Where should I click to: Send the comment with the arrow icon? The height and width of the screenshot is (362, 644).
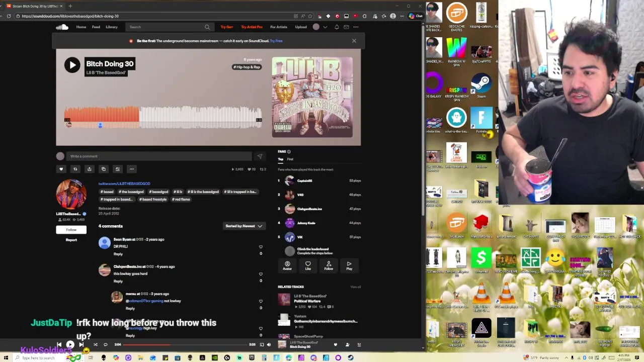(x=259, y=156)
